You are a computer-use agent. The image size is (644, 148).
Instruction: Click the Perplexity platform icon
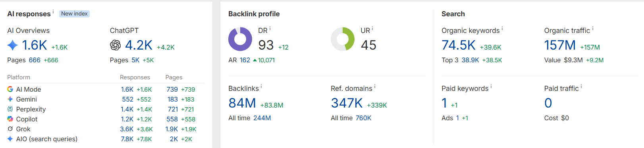10,109
